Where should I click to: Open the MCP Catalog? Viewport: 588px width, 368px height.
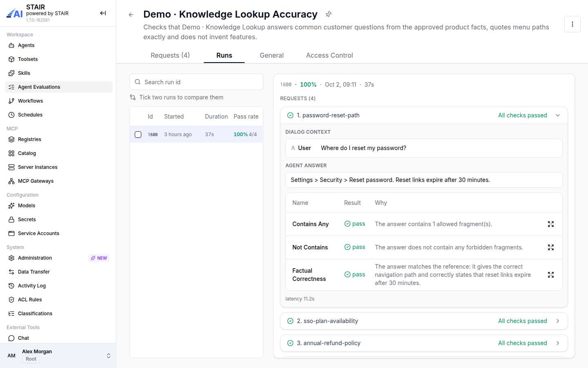[x=59, y=153]
